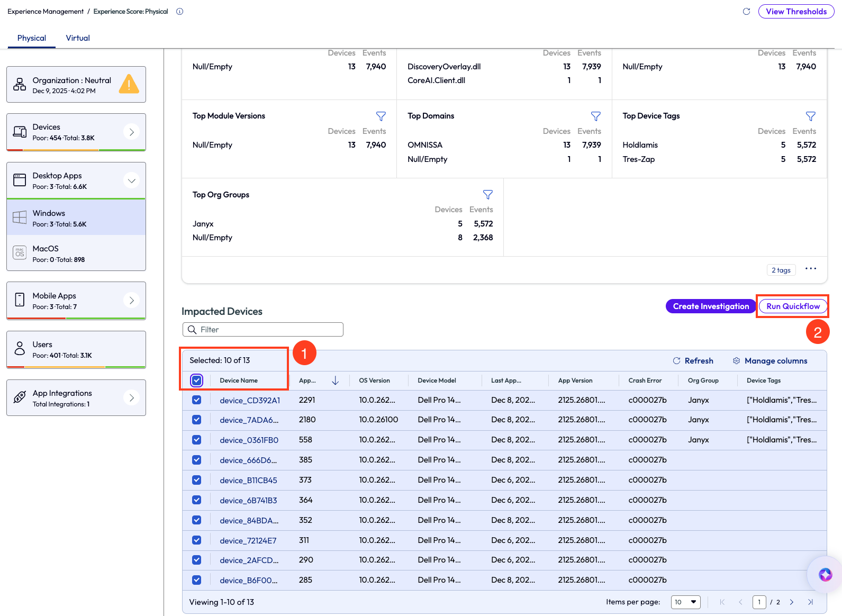Click the refresh icon beside View Thresholds
The image size is (842, 616).
746,12
